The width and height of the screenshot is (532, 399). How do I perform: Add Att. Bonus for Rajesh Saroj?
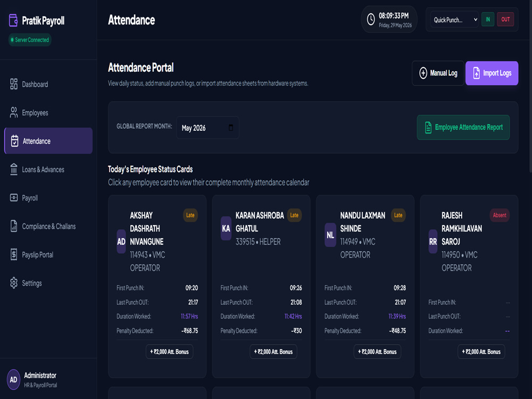point(481,352)
